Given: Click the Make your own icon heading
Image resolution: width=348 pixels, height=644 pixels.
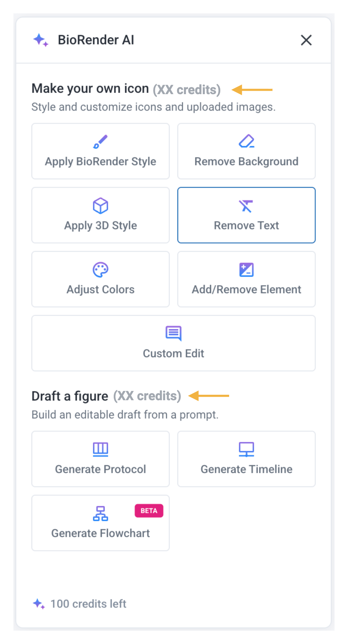Looking at the screenshot, I should point(90,89).
